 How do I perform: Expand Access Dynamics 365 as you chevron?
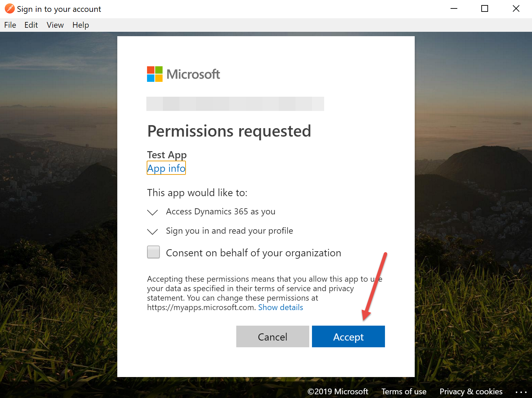[x=153, y=212]
